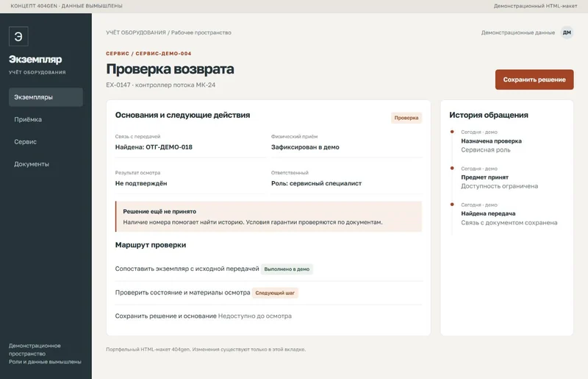The height and width of the screenshot is (379, 588).
Task: Click Связь с документом сохранена text
Action: pyautogui.click(x=509, y=223)
